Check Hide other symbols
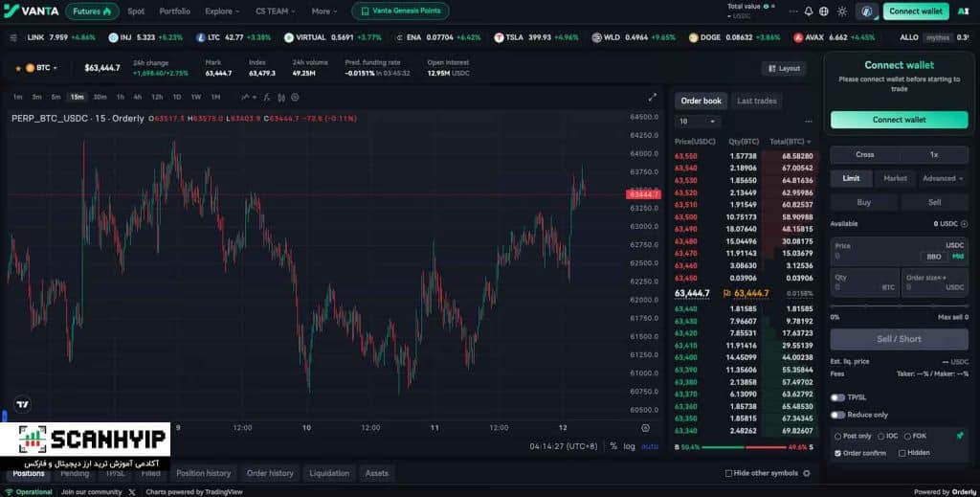This screenshot has width=980, height=497. tap(728, 473)
